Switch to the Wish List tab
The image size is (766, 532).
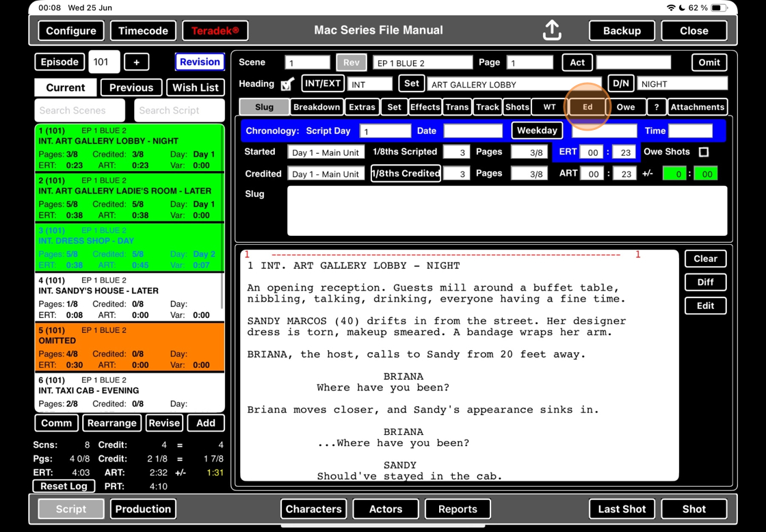196,88
